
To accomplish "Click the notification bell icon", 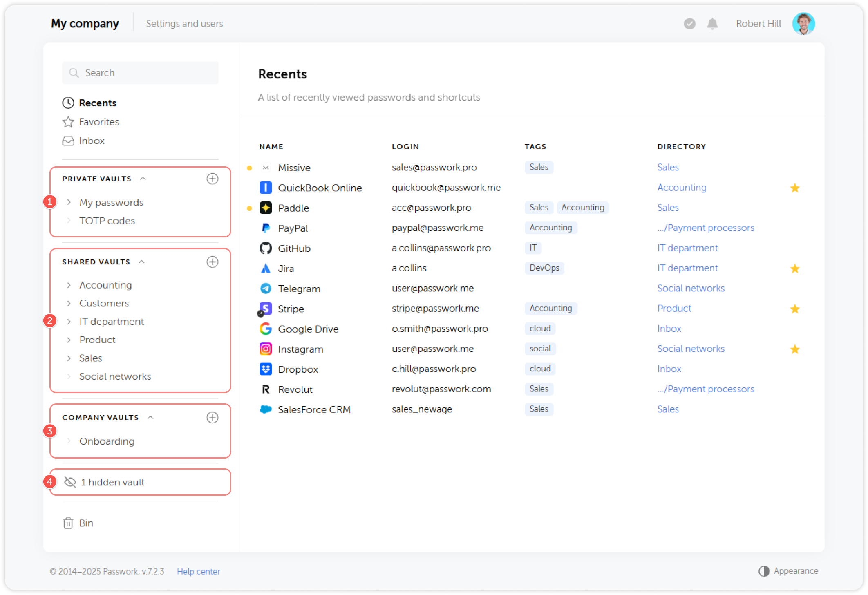I will pyautogui.click(x=712, y=23).
